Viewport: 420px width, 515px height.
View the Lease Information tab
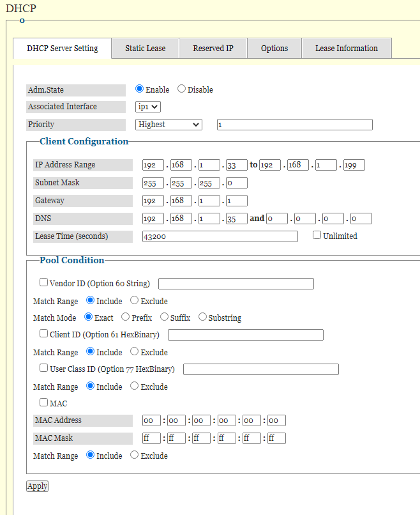click(347, 49)
